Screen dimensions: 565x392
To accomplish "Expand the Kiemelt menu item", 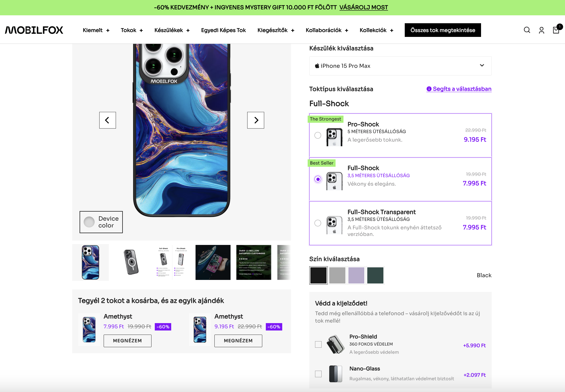I will pyautogui.click(x=96, y=30).
